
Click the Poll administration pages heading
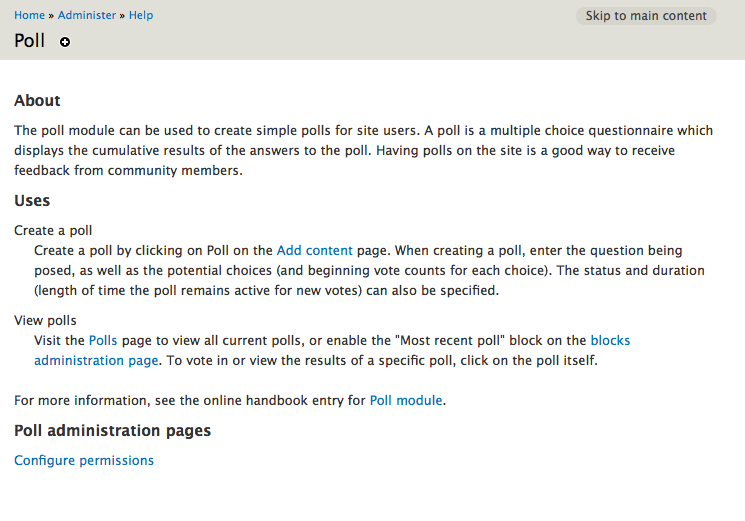pos(113,430)
